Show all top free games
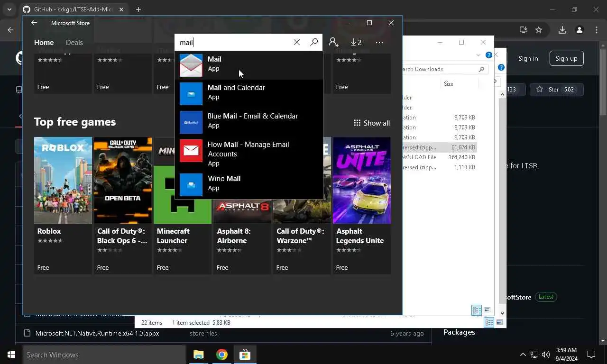The height and width of the screenshot is (364, 607). click(x=372, y=123)
